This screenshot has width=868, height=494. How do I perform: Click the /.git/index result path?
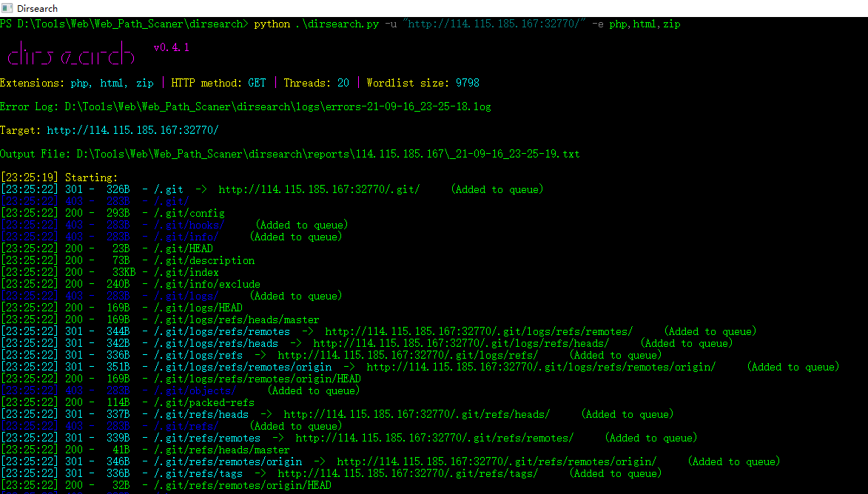[x=186, y=272]
